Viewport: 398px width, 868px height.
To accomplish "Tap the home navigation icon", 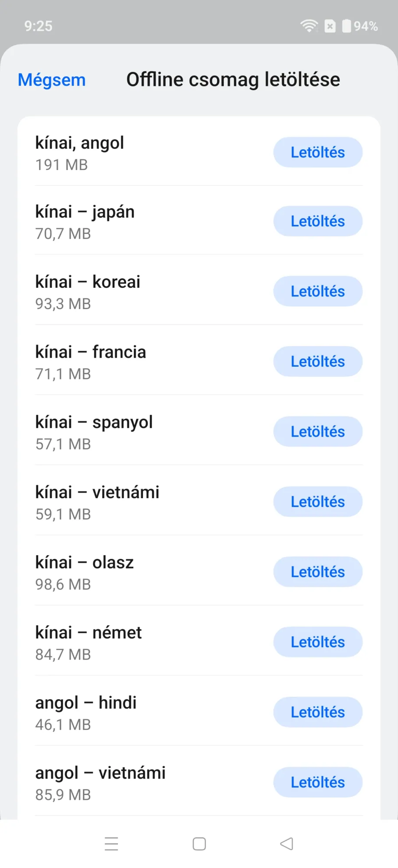I will [199, 844].
